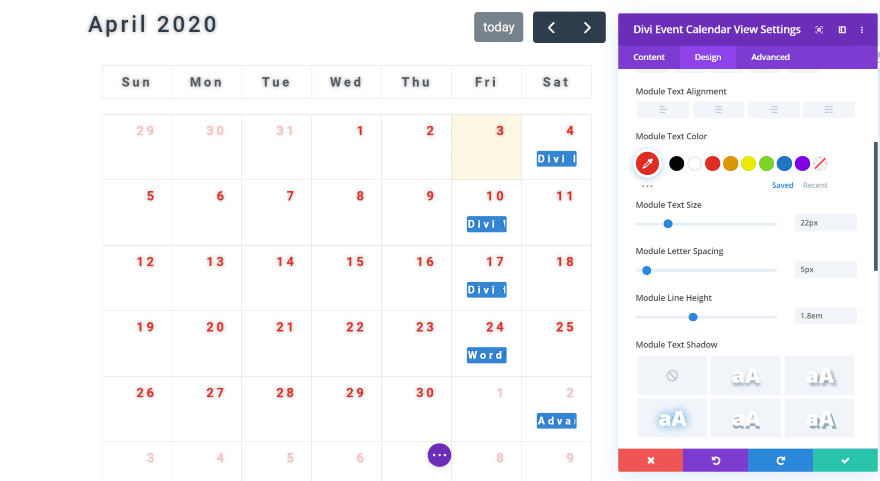The height and width of the screenshot is (481, 880).
Task: Justify module text alignment
Action: pyautogui.click(x=829, y=109)
